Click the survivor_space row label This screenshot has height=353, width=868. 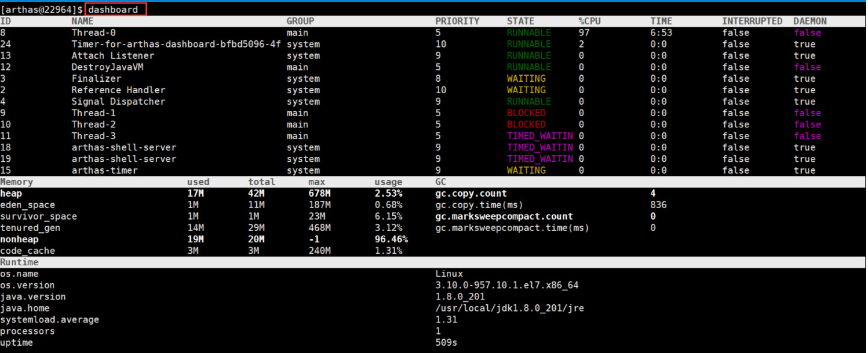tap(39, 216)
